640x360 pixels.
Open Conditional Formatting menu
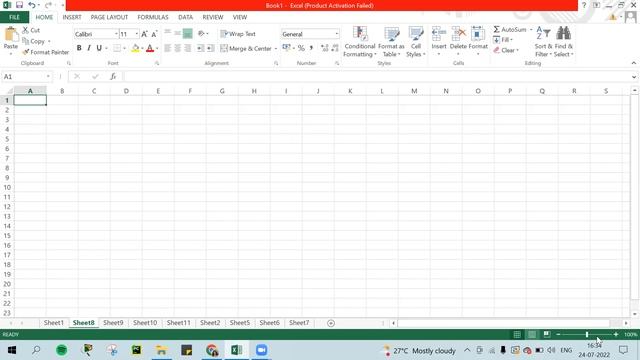[x=360, y=42]
